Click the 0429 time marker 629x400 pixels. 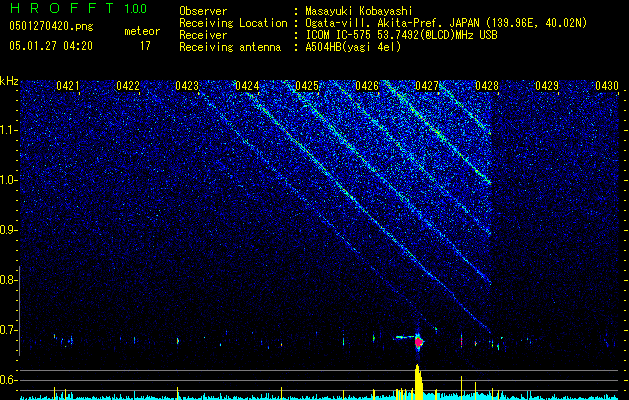point(547,86)
